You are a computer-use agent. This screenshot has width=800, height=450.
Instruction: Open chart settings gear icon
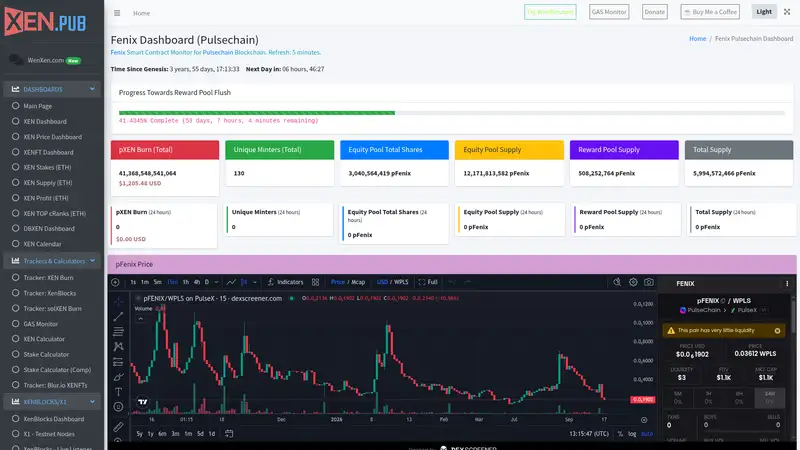point(633,282)
